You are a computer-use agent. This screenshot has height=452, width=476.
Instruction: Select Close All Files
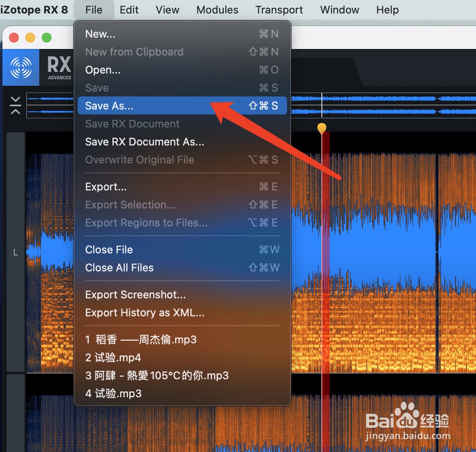(x=182, y=268)
